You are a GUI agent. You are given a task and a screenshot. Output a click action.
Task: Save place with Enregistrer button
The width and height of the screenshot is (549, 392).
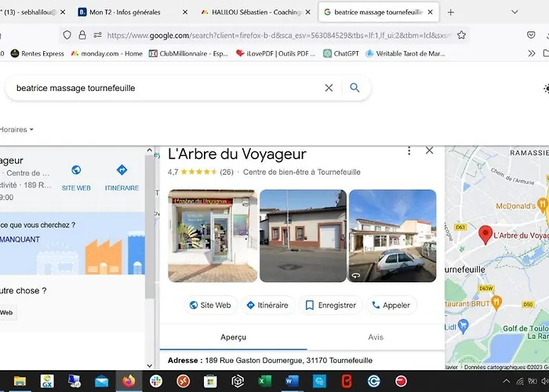(330, 305)
